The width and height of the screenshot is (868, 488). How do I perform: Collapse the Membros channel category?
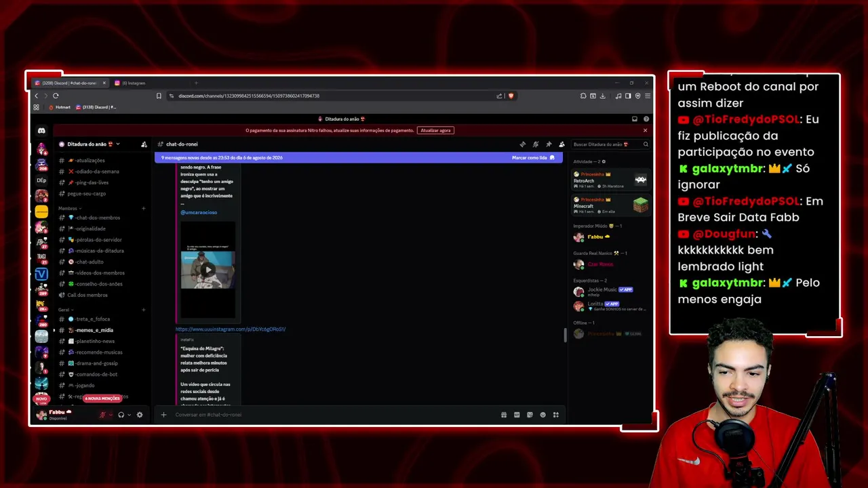(69, 208)
